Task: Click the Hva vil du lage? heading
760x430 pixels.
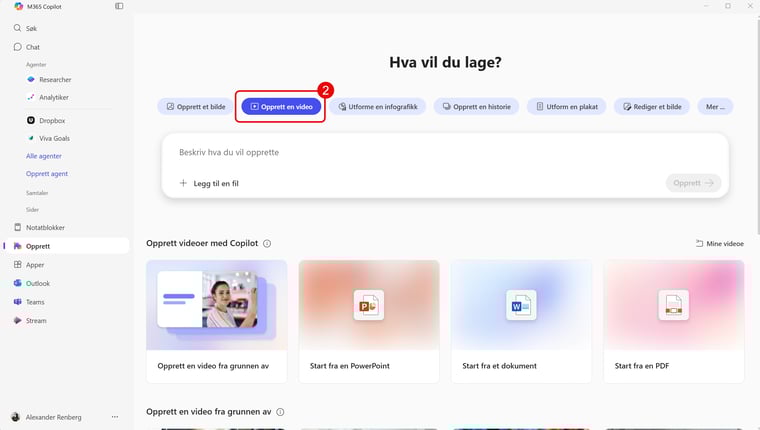Action: (445, 62)
